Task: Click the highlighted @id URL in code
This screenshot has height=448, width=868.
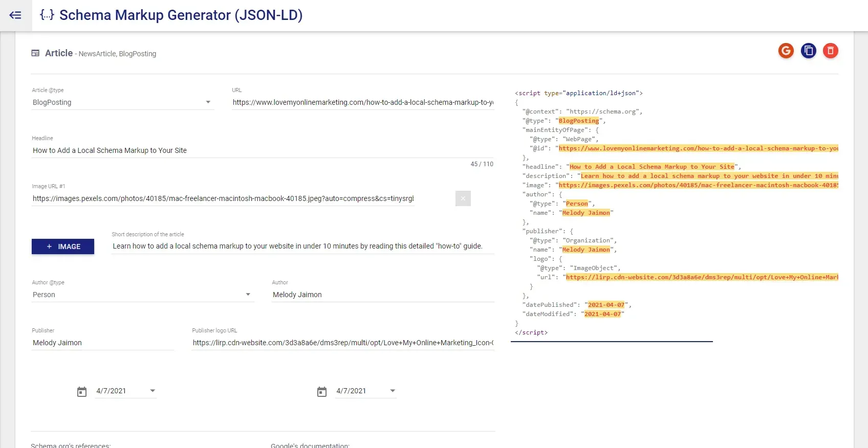Action: click(x=698, y=148)
